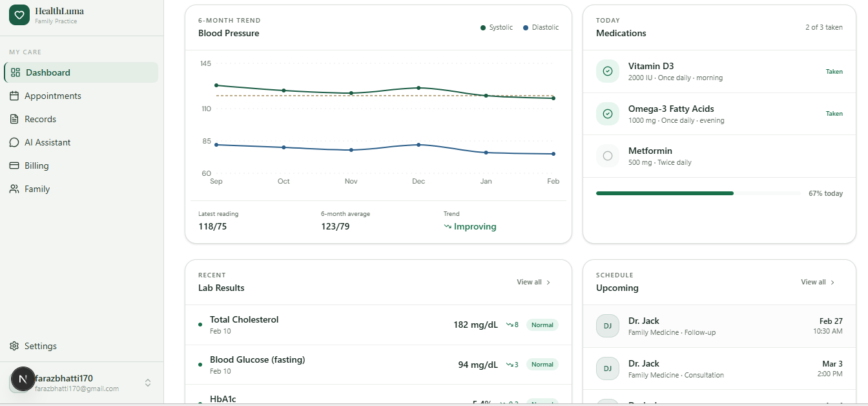Click the AI Assistant chat bubble icon
Viewport: 868px width, 406px height.
pos(14,142)
